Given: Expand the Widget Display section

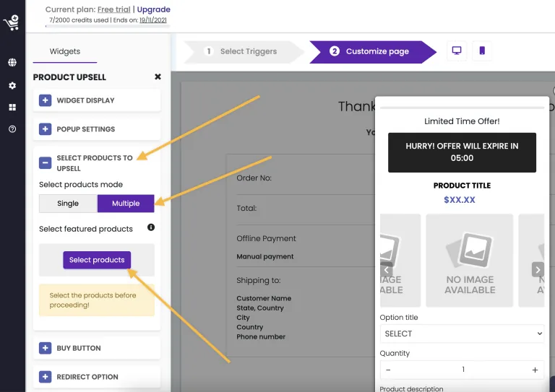Looking at the screenshot, I should [x=97, y=100].
